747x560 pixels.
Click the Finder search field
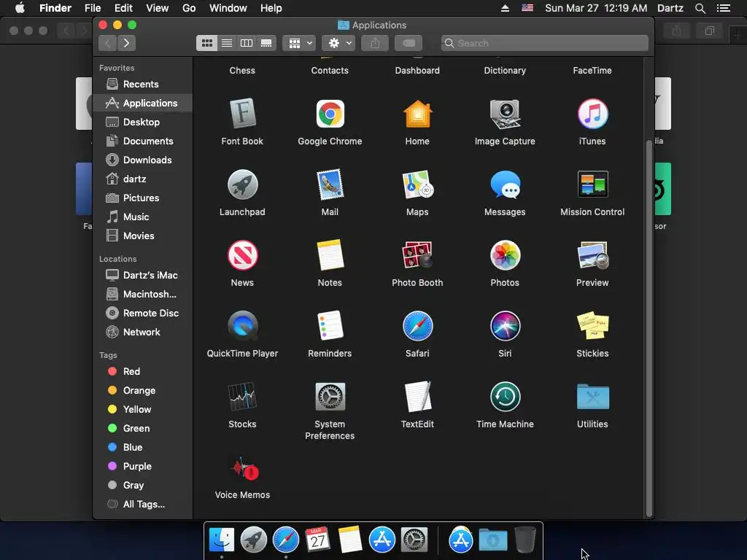(x=544, y=43)
